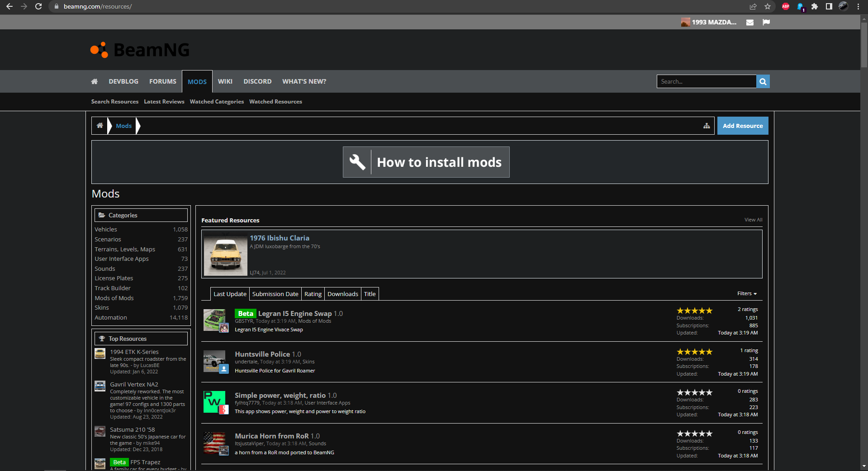Open the Sounds category
This screenshot has width=868, height=471.
[105, 269]
